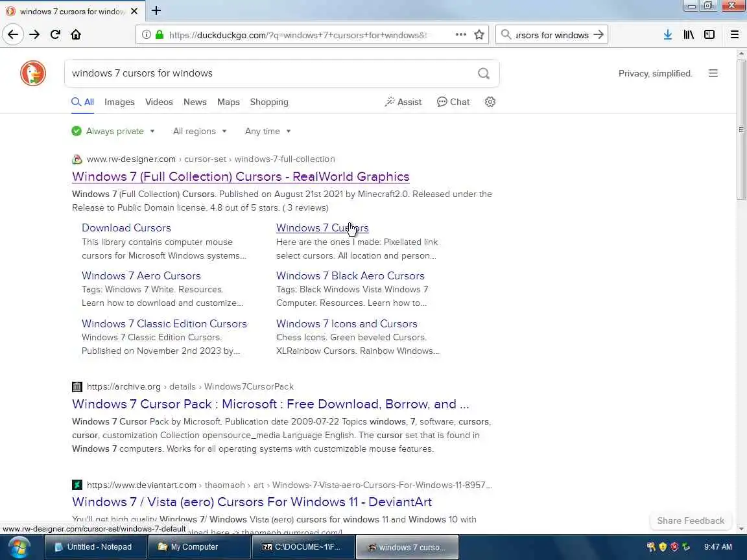Screen dimensions: 747x560
Task: Click the yellow shield tray icon
Action: click(x=663, y=546)
